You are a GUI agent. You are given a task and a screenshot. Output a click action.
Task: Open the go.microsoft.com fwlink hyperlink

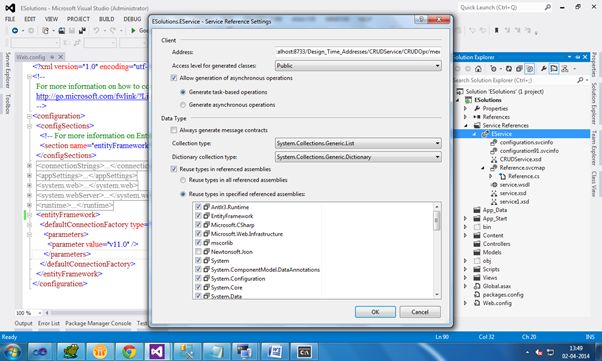point(92,96)
